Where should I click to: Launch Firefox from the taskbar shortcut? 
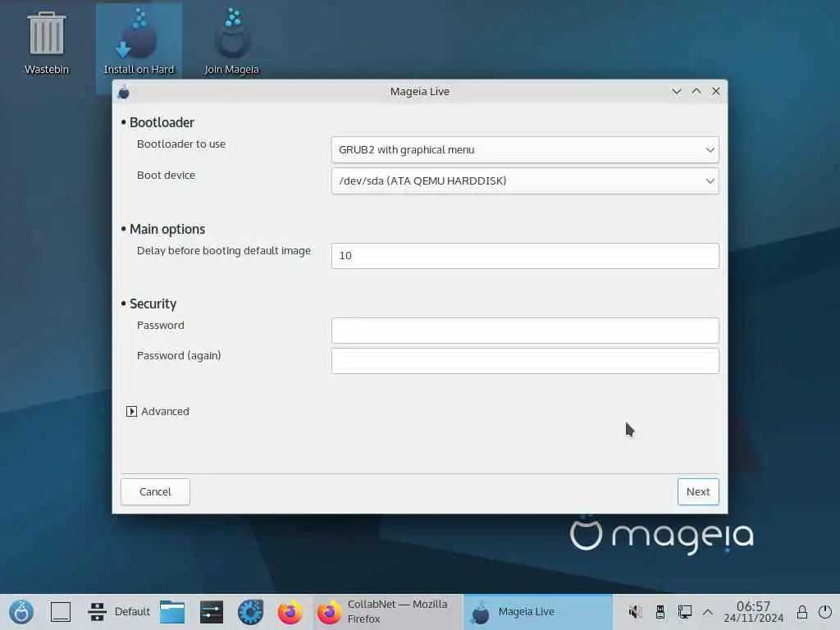point(290,612)
